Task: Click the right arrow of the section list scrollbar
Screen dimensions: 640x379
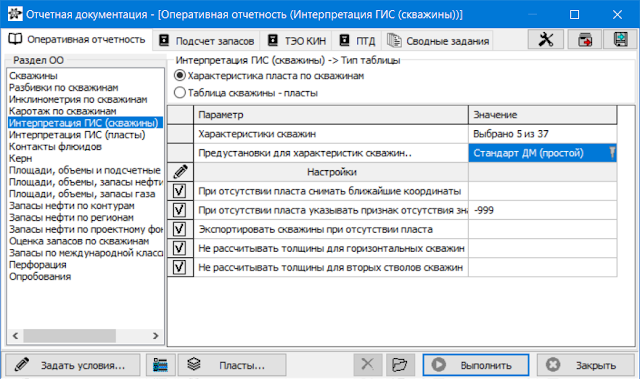Action: (156, 336)
